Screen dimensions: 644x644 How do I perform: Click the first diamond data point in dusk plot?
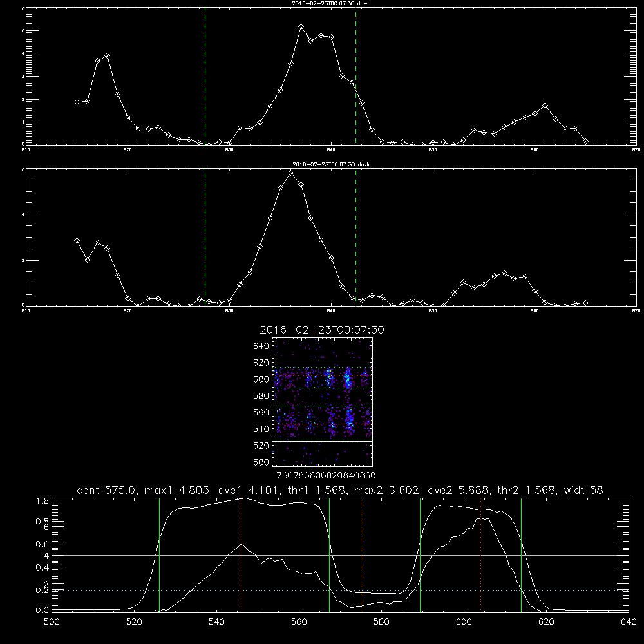(77, 241)
